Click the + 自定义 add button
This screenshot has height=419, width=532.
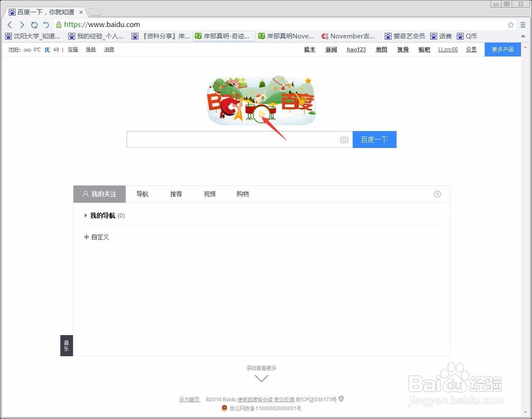(96, 237)
